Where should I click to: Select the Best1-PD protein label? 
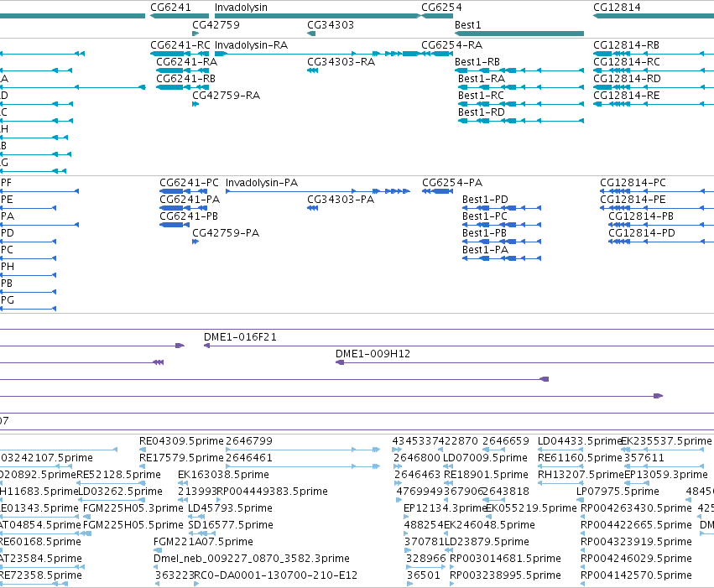[485, 200]
